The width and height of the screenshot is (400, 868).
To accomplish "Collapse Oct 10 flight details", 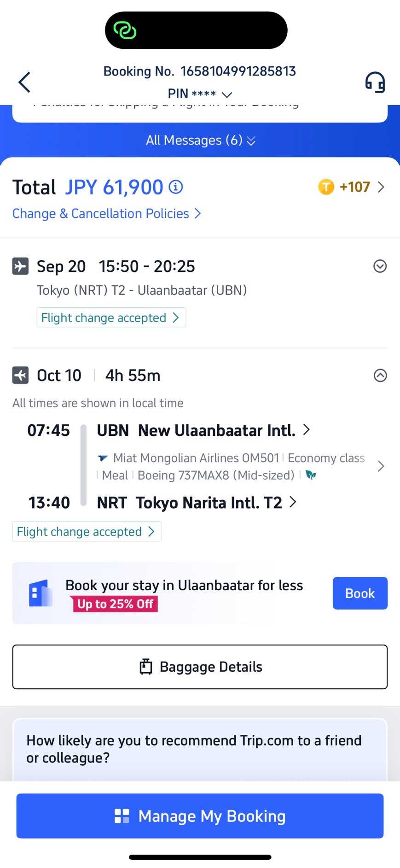I will tap(380, 375).
